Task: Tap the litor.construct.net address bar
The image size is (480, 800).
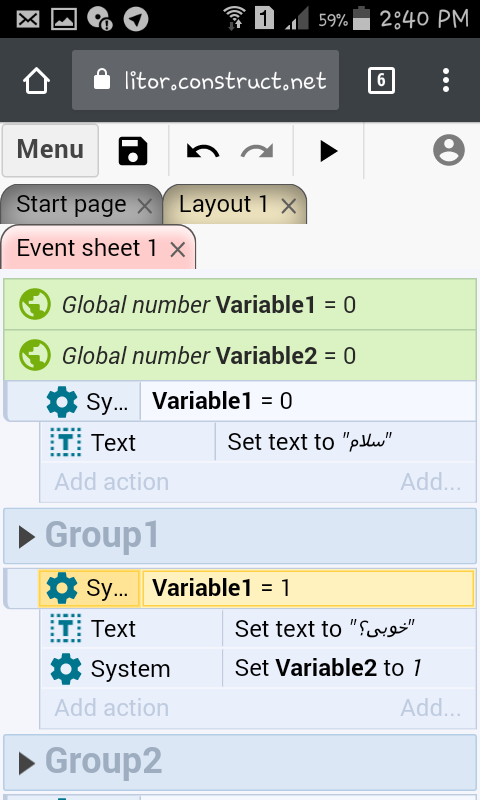Action: (205, 80)
